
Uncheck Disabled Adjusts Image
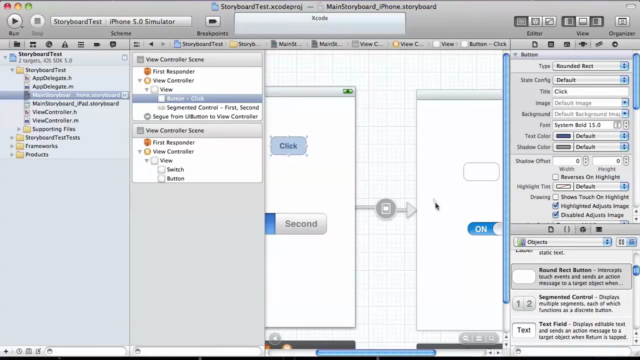pyautogui.click(x=556, y=215)
